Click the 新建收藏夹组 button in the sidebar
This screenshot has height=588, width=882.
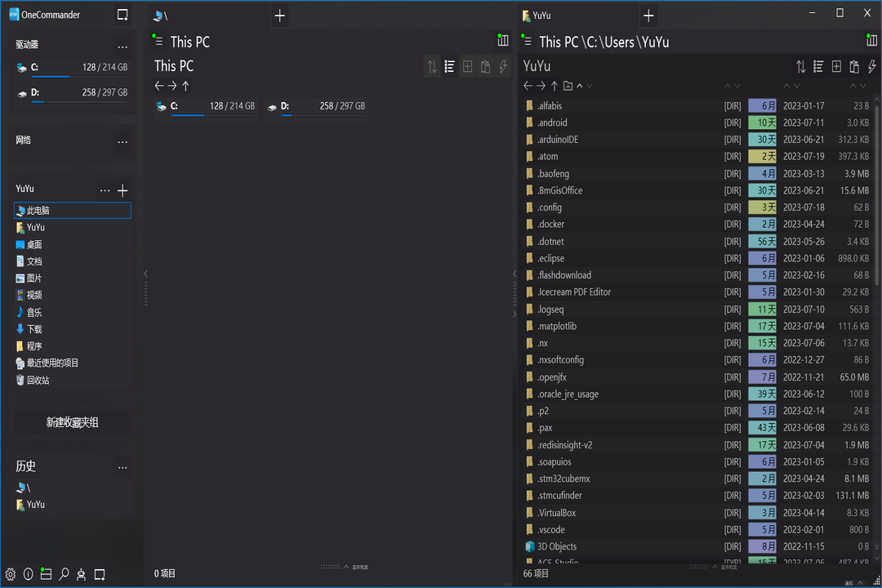click(71, 421)
